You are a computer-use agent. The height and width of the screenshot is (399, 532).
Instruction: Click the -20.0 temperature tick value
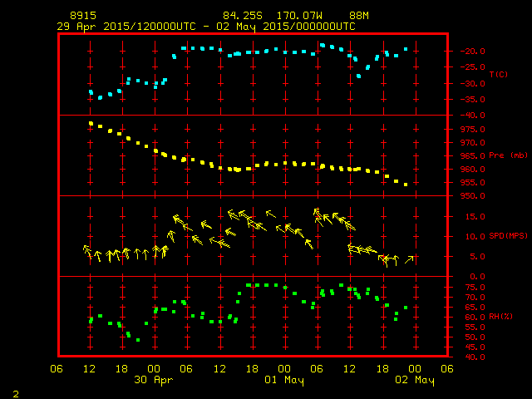pos(473,52)
